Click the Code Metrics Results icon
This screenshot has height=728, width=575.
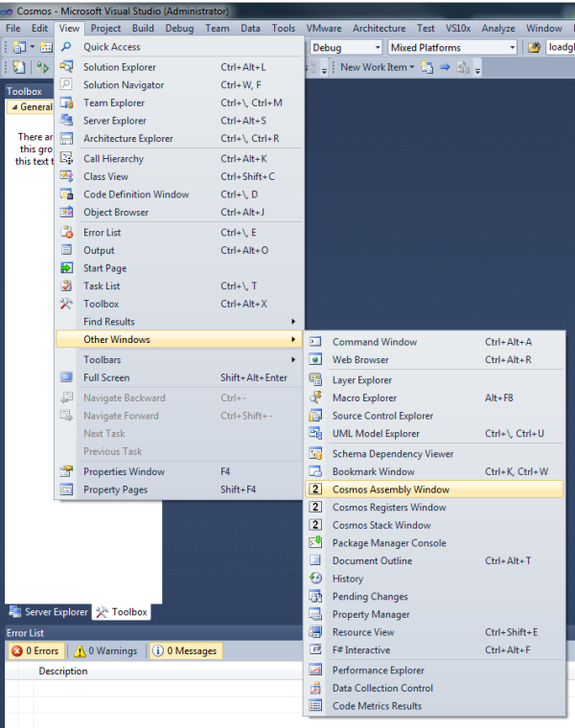pyautogui.click(x=315, y=706)
